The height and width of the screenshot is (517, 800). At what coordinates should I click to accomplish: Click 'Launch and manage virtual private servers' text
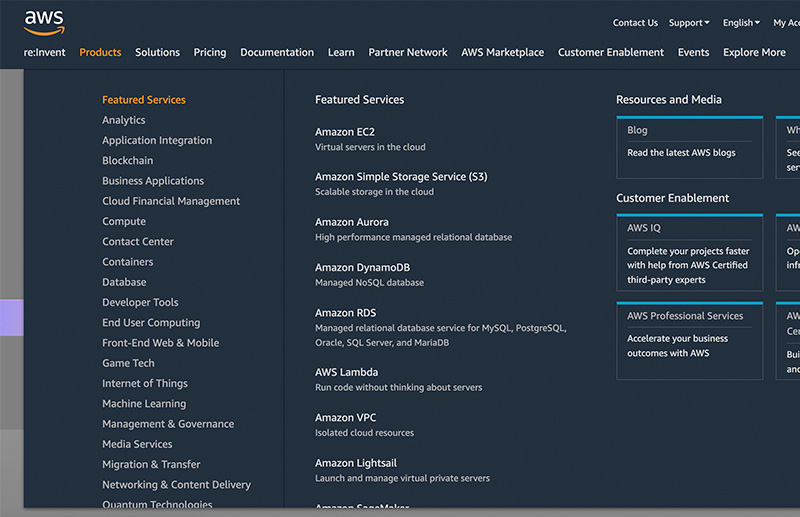[x=402, y=478]
